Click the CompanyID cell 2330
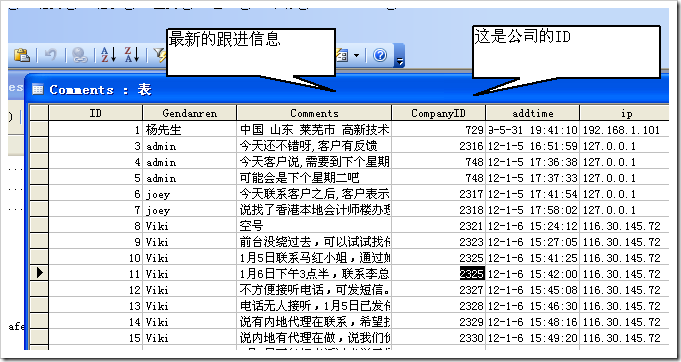The height and width of the screenshot is (362, 681). (438, 338)
